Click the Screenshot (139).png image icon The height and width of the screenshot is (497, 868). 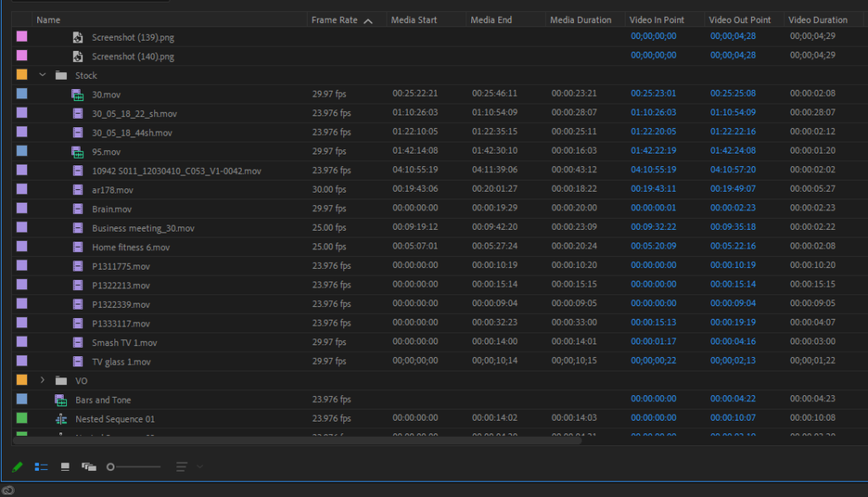[x=77, y=37]
